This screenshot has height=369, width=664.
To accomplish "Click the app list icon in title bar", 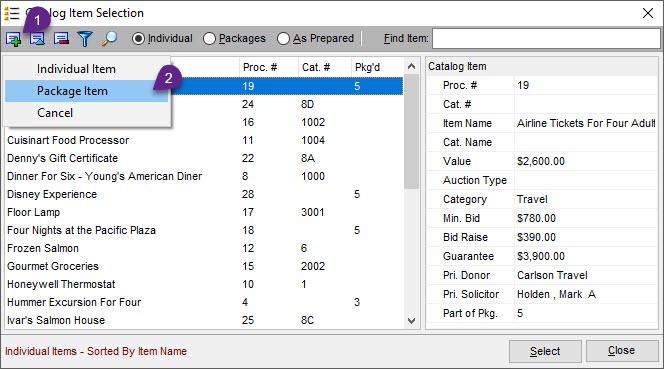I will (11, 13).
